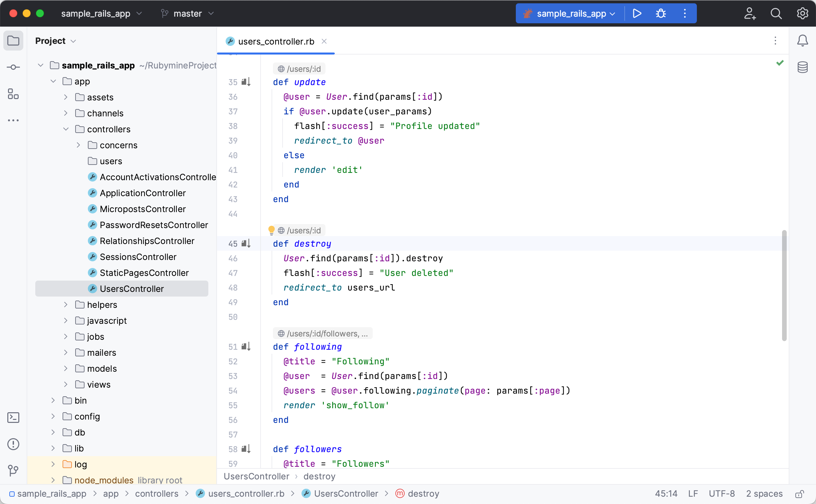Show the Notifications bell panel

(802, 41)
